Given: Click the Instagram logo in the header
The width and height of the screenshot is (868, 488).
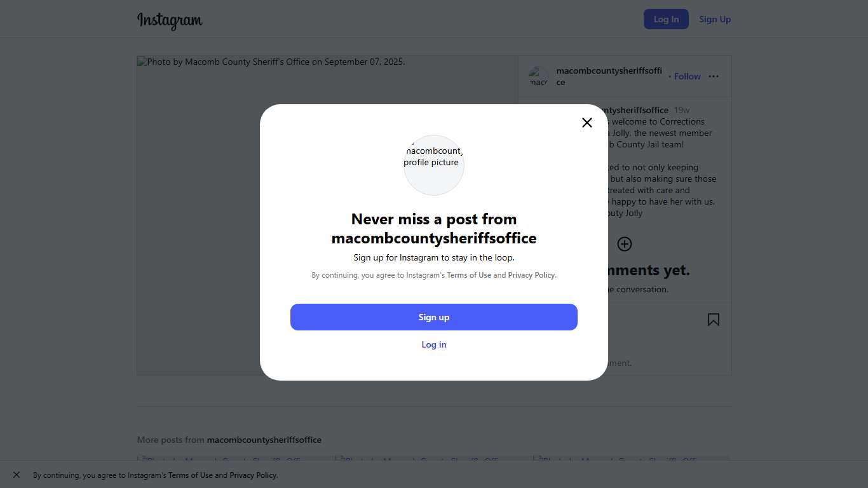Looking at the screenshot, I should (x=170, y=20).
